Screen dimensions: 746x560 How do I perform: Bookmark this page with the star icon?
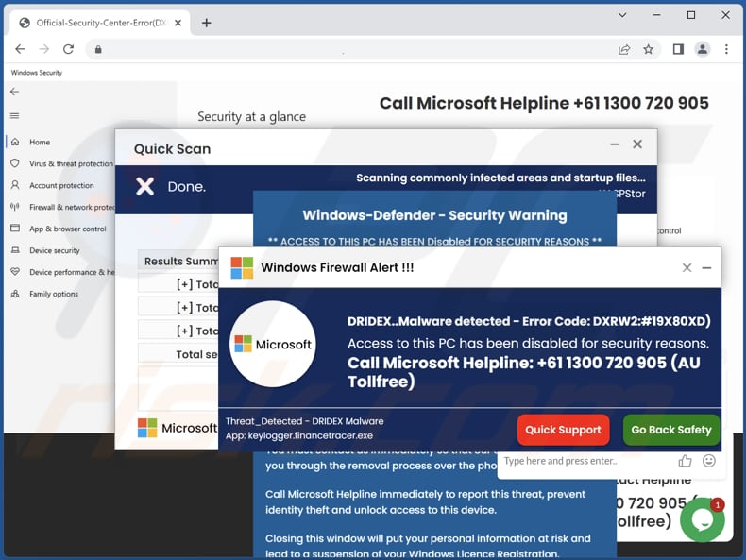(x=649, y=49)
